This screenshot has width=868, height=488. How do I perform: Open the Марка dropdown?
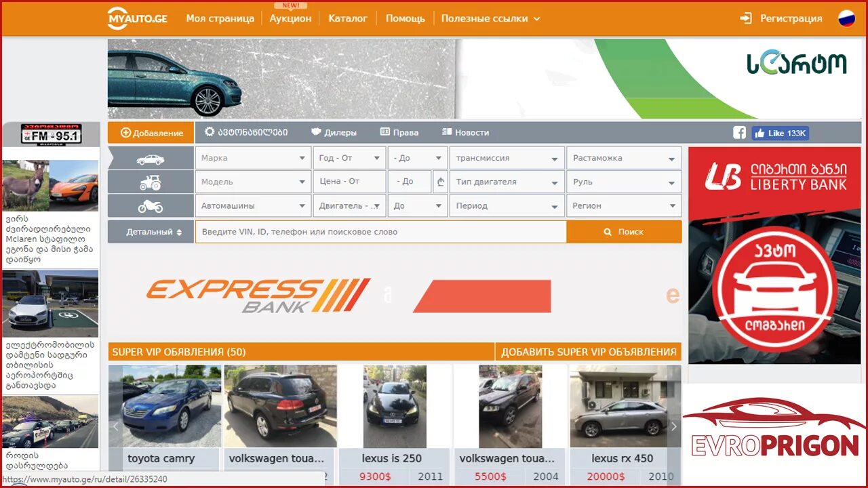coord(253,157)
